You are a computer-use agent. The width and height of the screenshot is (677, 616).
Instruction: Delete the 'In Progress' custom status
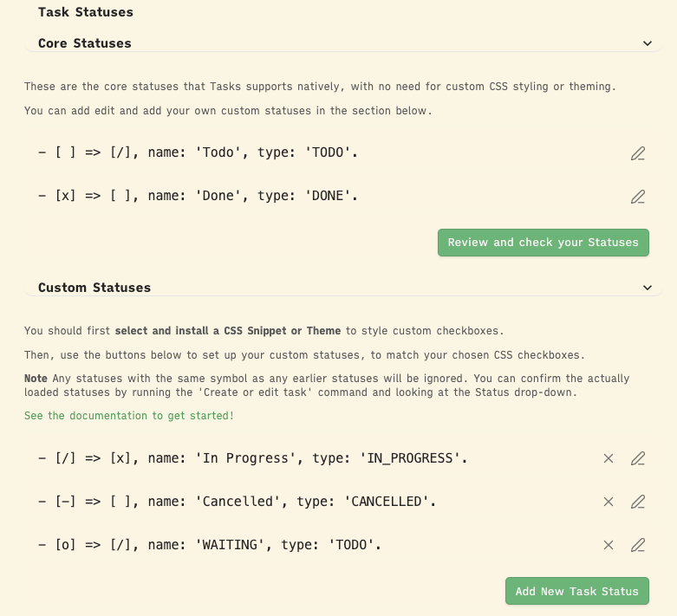point(609,458)
